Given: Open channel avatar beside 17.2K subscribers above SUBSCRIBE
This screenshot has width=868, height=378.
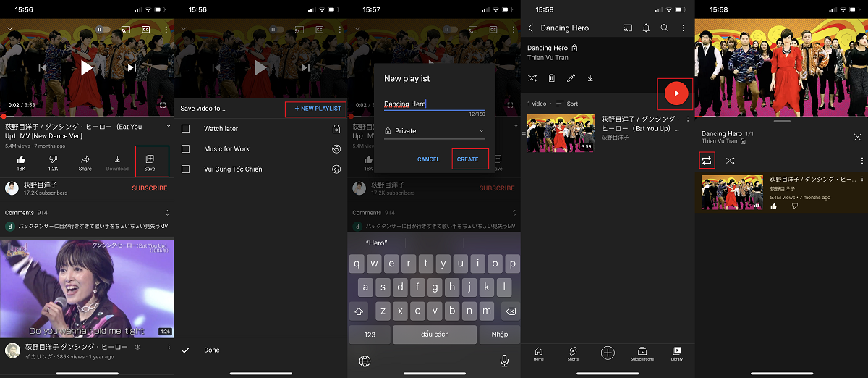Looking at the screenshot, I should [12, 188].
